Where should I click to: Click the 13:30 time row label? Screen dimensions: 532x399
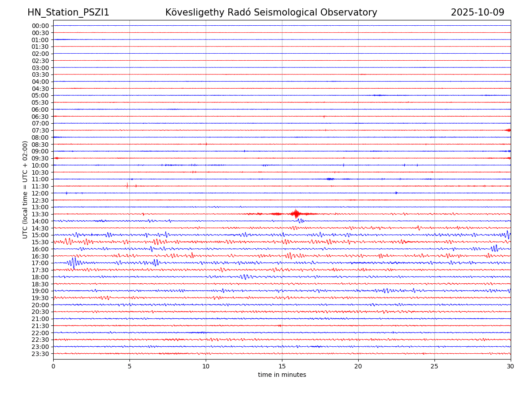coord(40,214)
